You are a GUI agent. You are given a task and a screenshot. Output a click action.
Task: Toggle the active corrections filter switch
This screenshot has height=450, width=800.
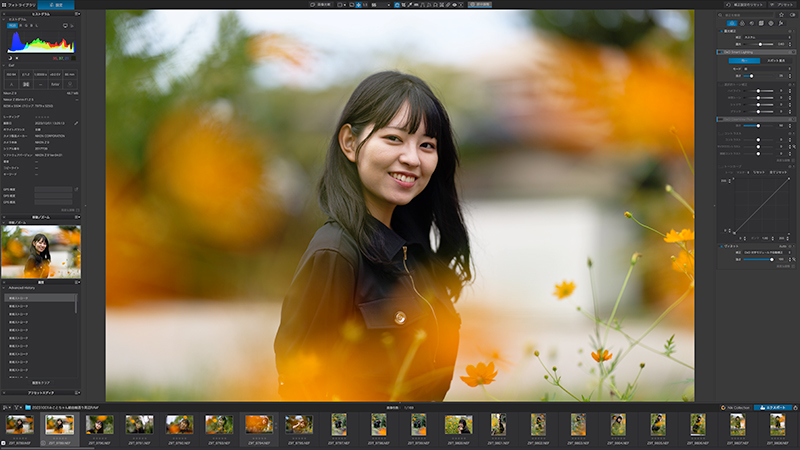point(792,15)
